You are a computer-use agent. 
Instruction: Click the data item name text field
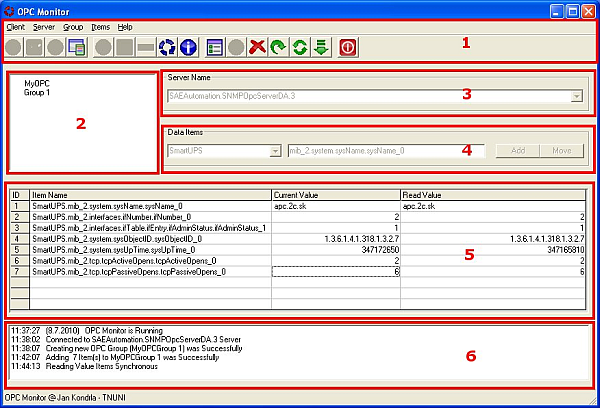click(385, 151)
